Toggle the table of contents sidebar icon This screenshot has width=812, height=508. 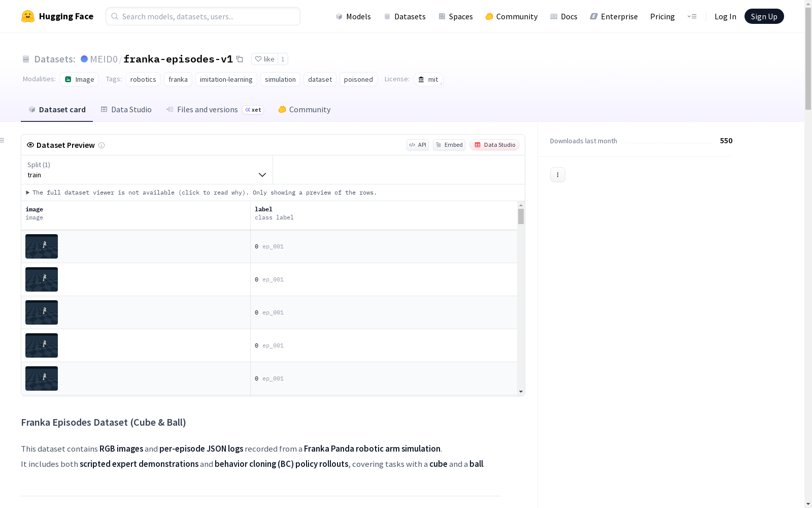3,140
